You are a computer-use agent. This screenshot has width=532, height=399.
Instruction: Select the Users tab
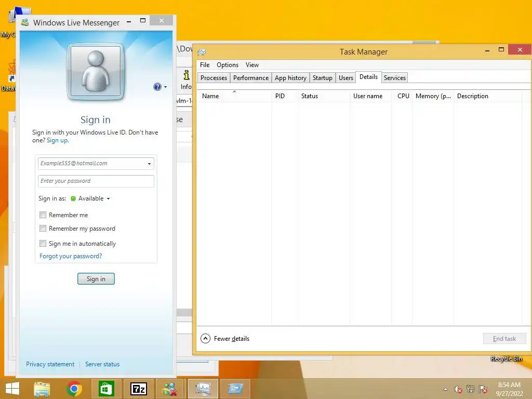coord(345,78)
